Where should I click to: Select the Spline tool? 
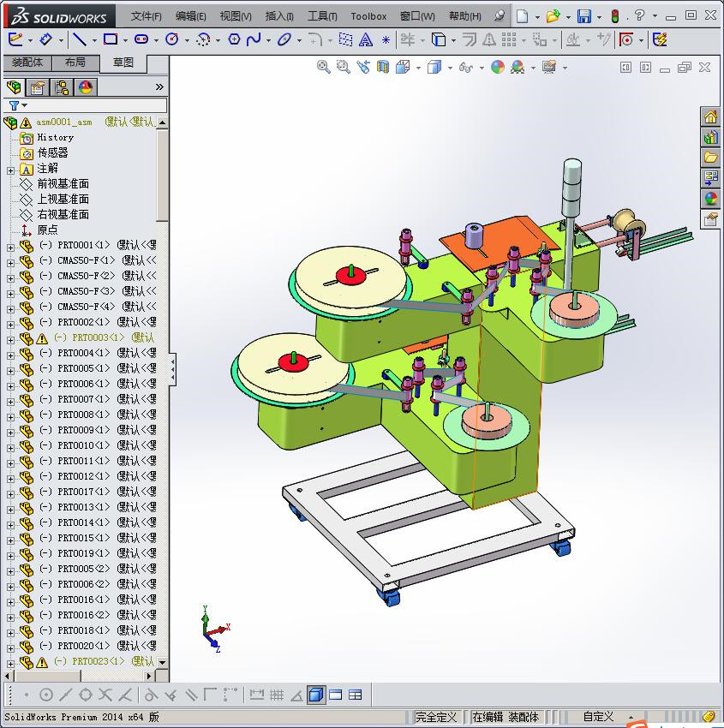(x=254, y=39)
